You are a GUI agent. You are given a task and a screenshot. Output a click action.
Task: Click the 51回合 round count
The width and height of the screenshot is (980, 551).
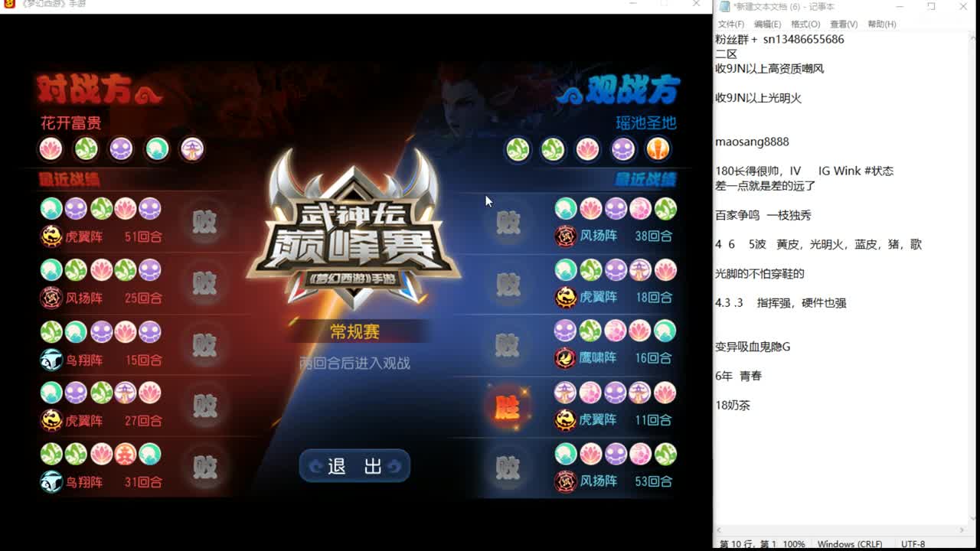coord(143,236)
